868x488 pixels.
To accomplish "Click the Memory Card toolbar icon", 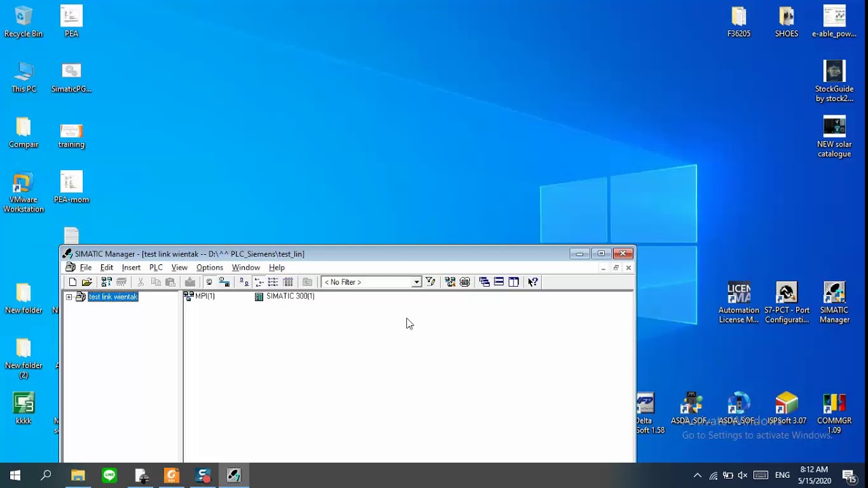I will point(121,282).
